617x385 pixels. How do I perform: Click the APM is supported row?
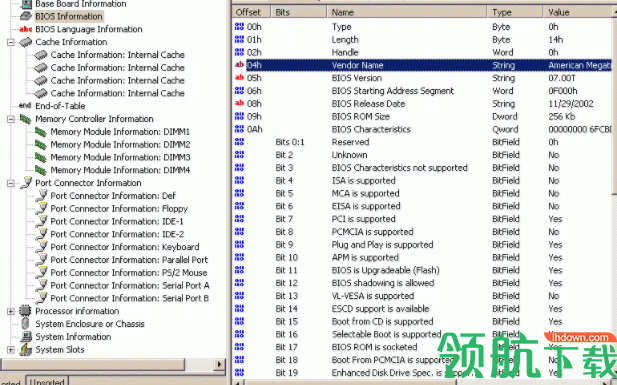[424, 257]
